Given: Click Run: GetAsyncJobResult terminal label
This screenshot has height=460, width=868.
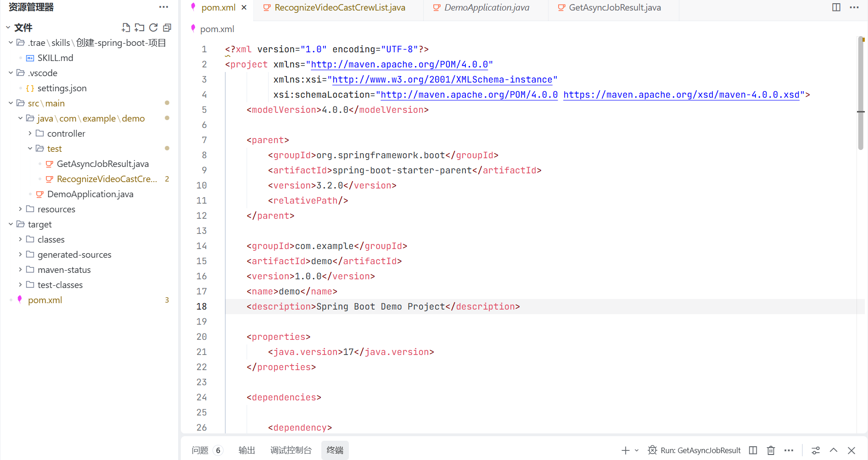Looking at the screenshot, I should click(700, 450).
